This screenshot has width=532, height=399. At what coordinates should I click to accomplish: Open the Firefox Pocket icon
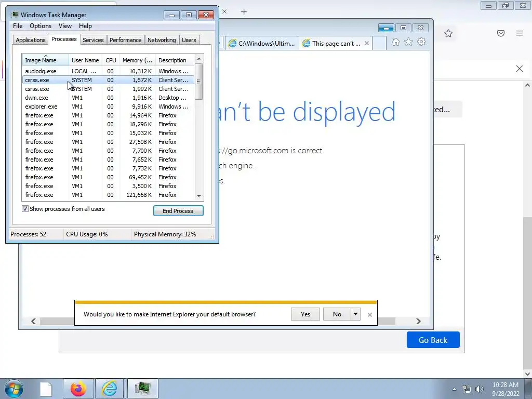coord(501,33)
